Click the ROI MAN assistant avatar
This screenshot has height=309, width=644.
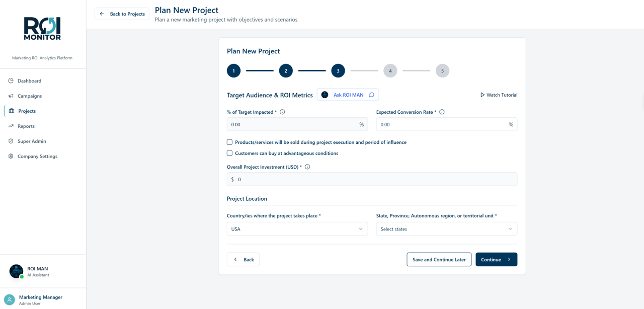pos(16,271)
